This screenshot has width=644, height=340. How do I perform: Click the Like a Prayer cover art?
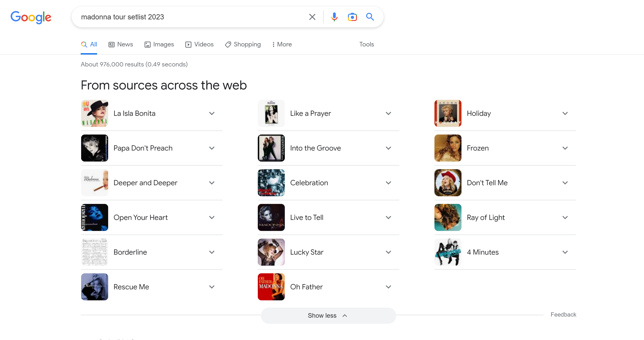point(271,114)
